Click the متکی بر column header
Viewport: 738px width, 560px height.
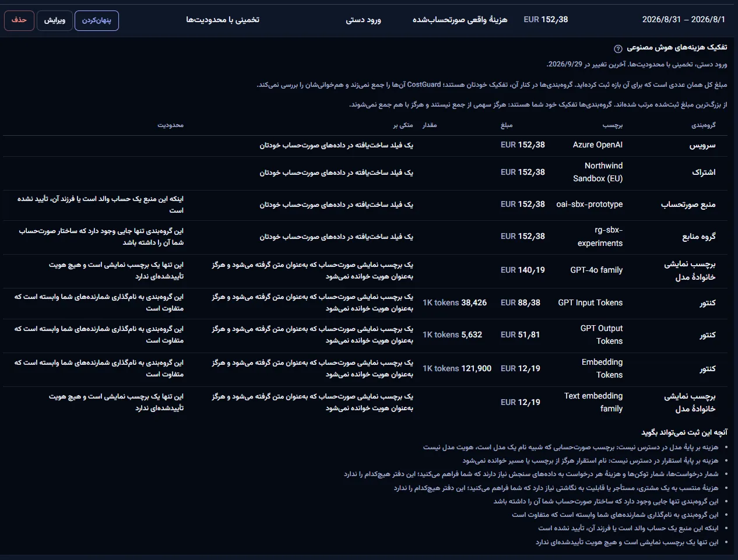403,125
